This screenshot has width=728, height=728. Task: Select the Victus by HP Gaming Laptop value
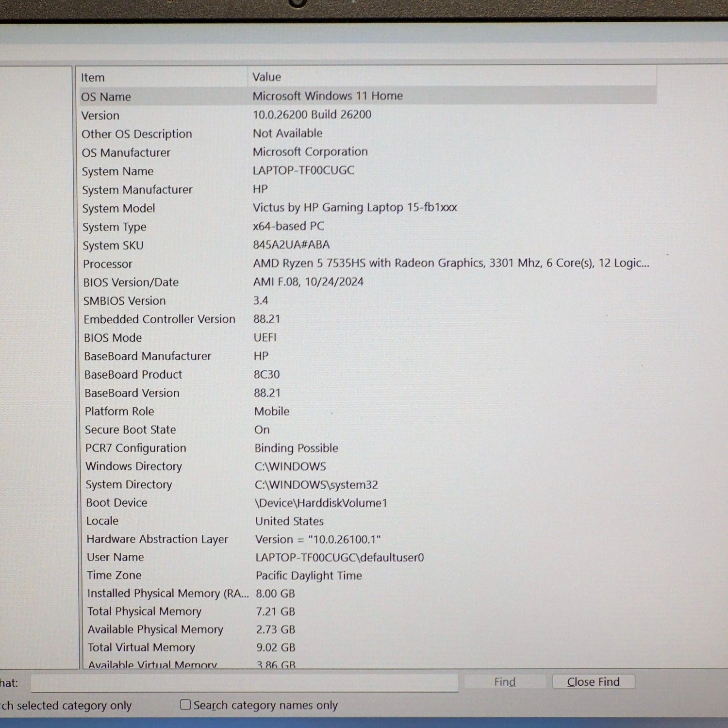coord(355,208)
